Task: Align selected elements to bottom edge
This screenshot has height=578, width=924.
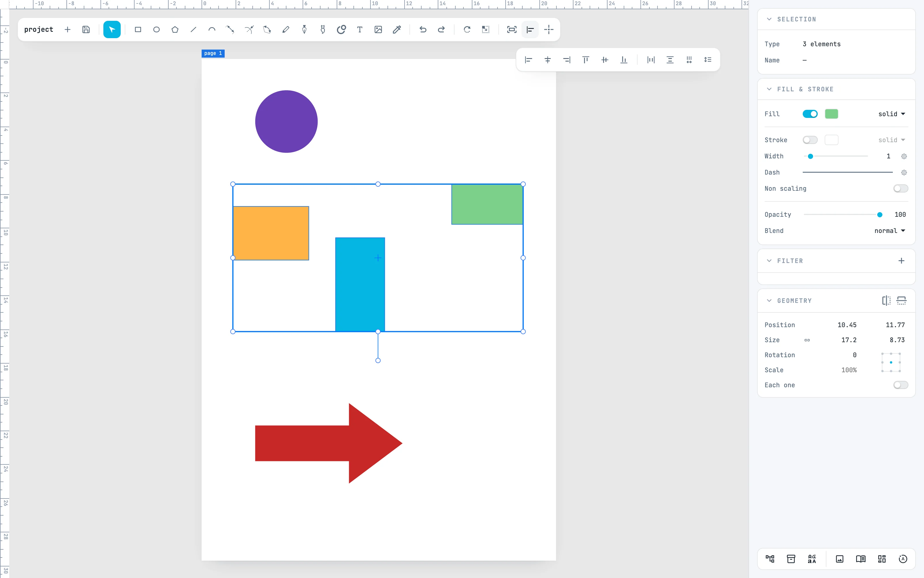Action: pos(624,60)
